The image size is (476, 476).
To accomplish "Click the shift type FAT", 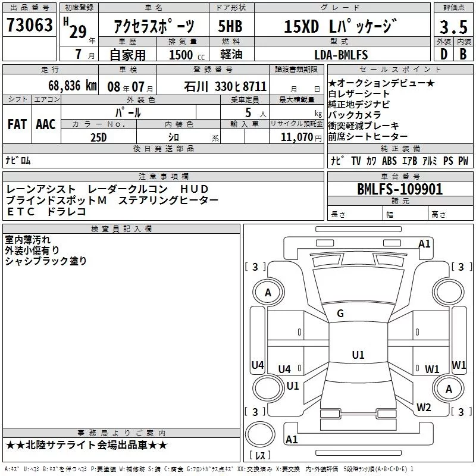I will click(x=17, y=124).
